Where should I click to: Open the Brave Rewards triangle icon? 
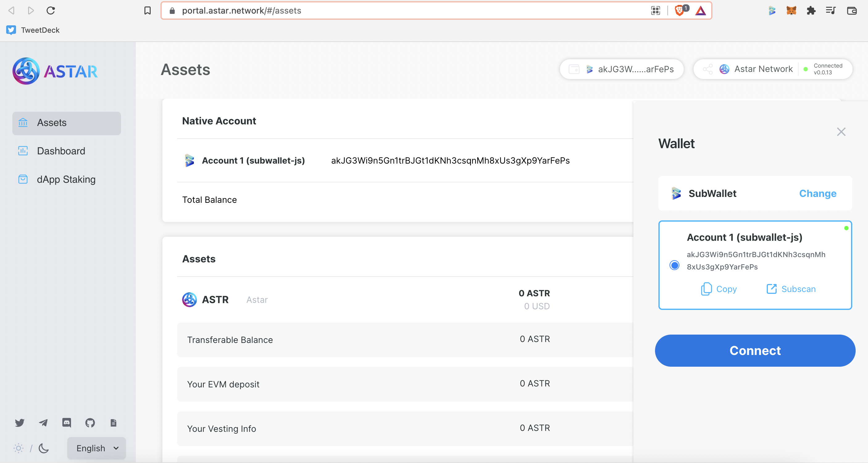point(700,11)
